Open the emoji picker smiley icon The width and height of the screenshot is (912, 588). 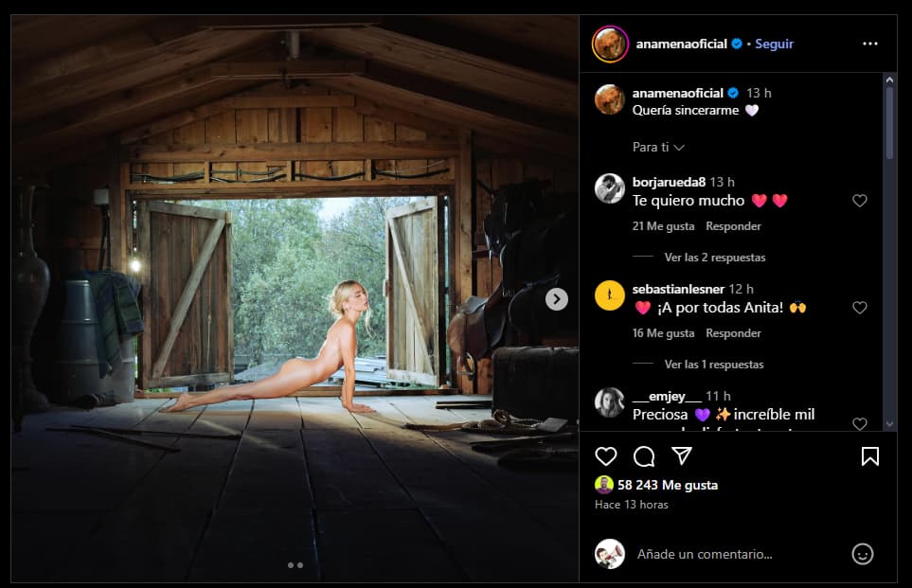(862, 554)
